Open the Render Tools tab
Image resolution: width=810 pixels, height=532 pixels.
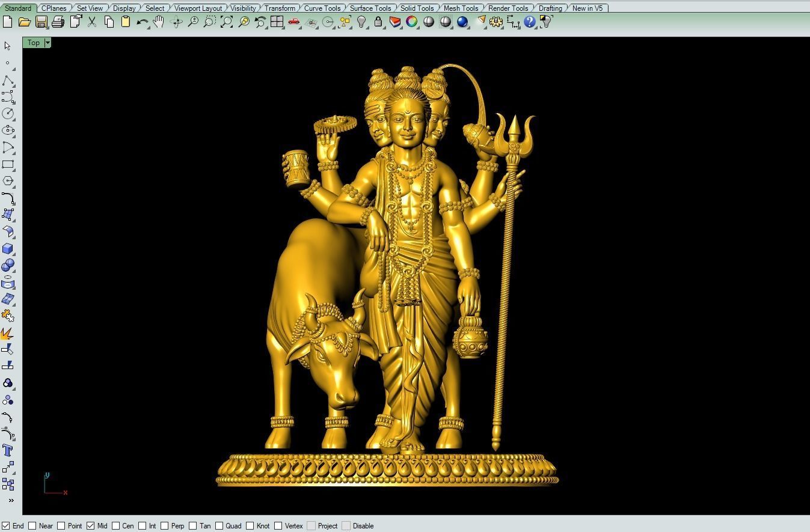pos(508,8)
